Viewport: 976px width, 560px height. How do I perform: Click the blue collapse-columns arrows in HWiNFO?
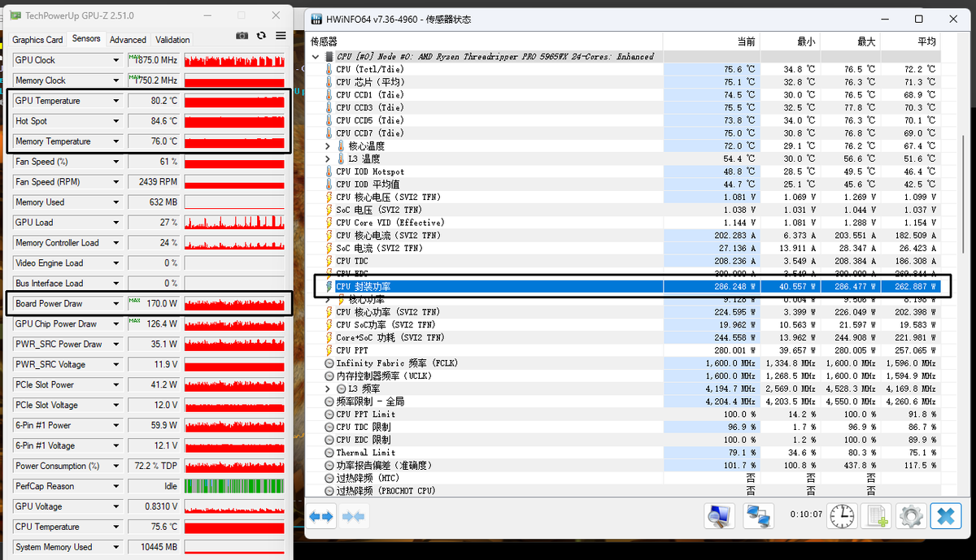pyautogui.click(x=353, y=516)
